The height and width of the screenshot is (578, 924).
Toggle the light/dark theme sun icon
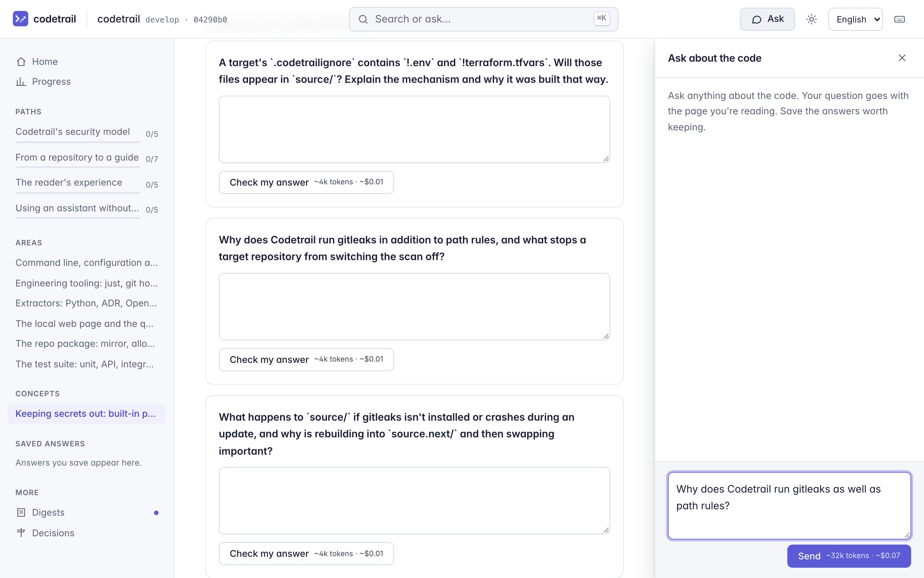click(811, 19)
